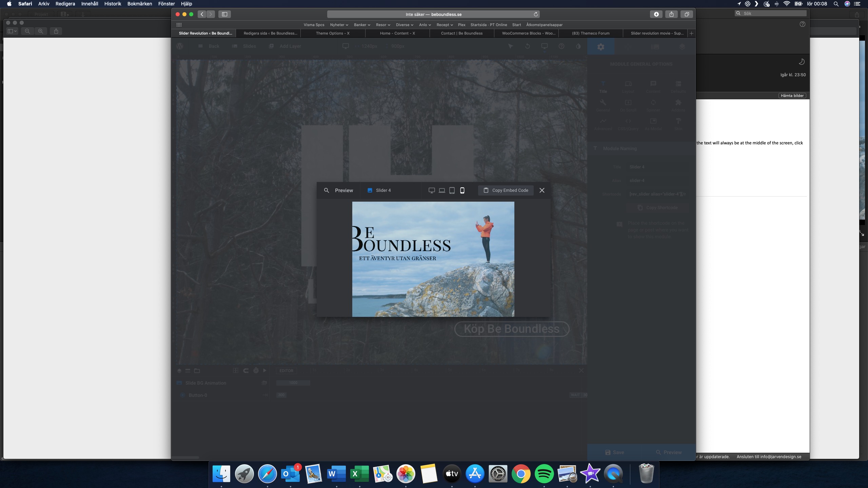
Task: Close the slider preview dialog
Action: tap(542, 190)
